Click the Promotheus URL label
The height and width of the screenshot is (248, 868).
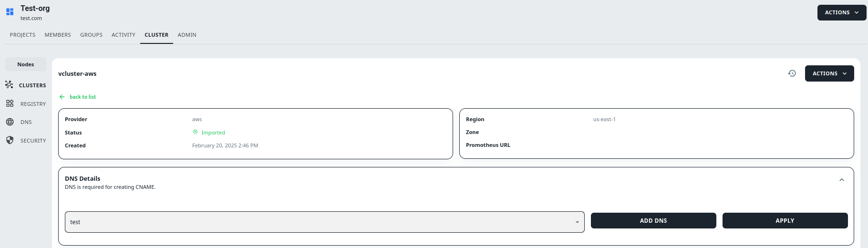click(x=488, y=145)
